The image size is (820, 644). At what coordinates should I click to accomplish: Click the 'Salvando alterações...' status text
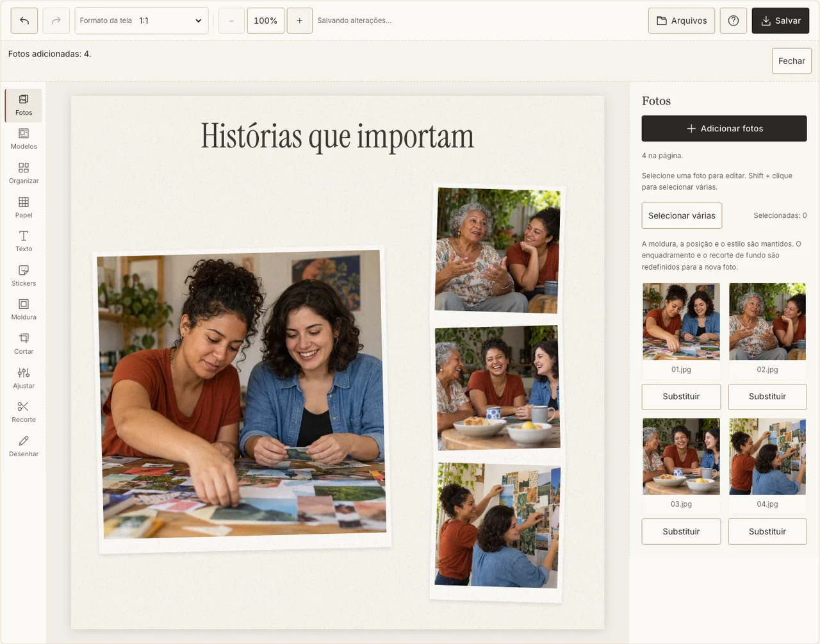354,21
